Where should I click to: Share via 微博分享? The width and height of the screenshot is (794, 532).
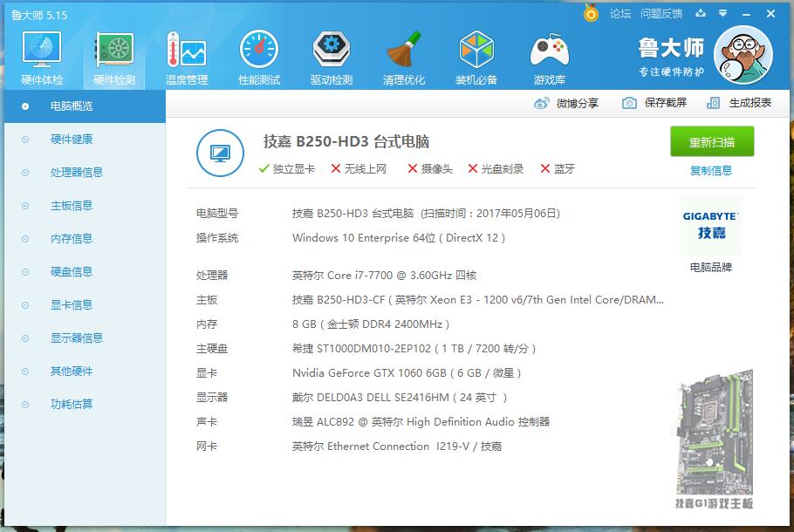[x=566, y=103]
